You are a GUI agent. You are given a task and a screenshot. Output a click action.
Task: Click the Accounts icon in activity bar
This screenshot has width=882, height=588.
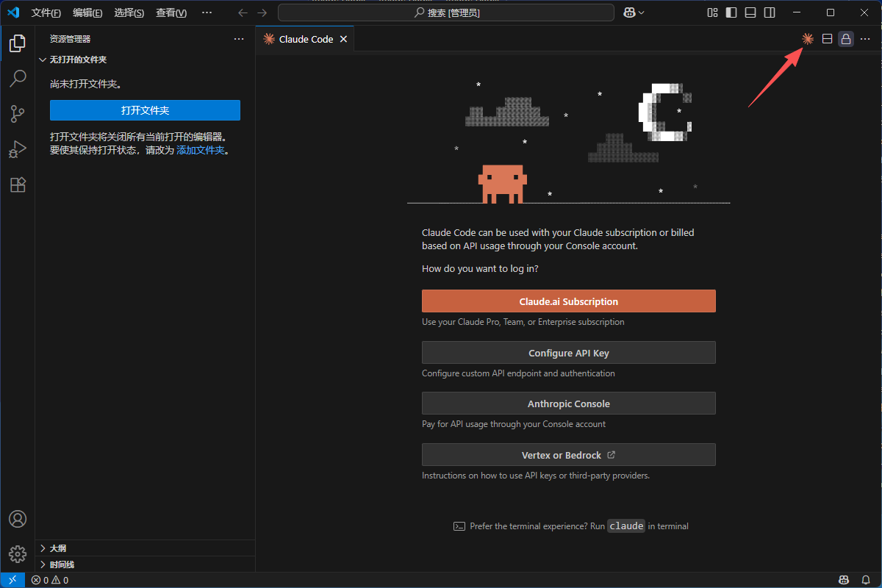(x=18, y=519)
